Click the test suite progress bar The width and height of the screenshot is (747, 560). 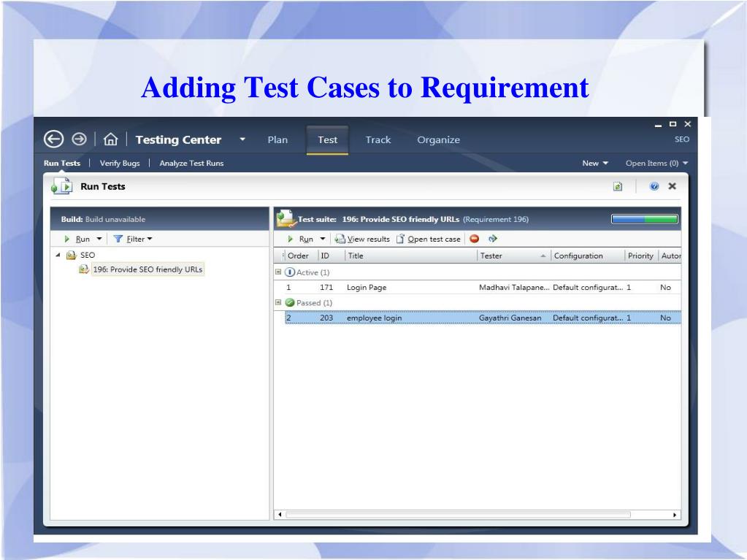[645, 219]
